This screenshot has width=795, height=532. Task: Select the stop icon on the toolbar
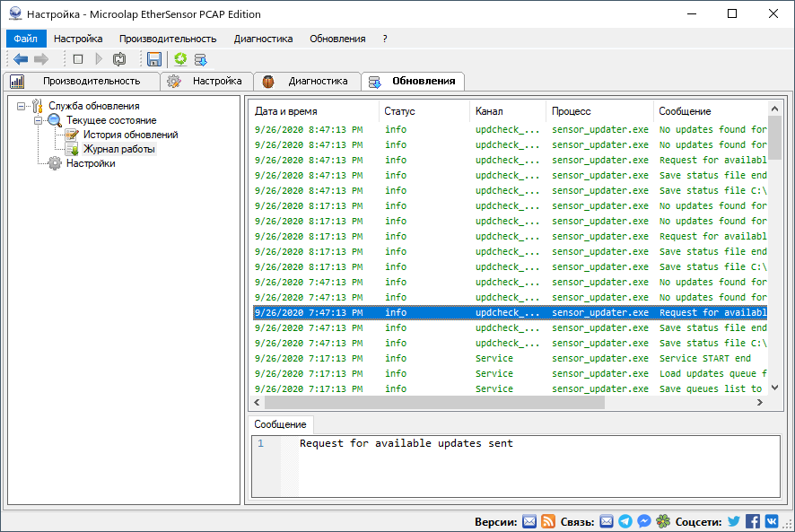point(76,59)
